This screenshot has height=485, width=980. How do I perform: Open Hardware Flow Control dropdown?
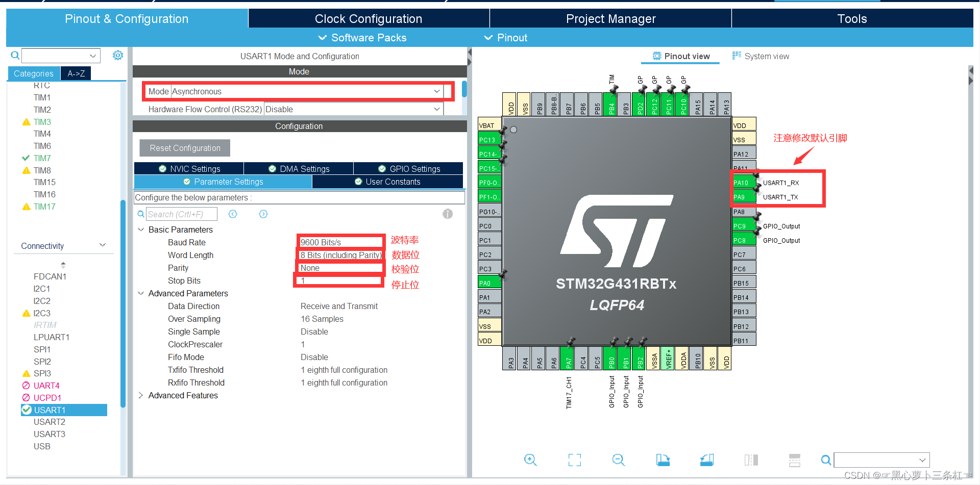click(437, 109)
